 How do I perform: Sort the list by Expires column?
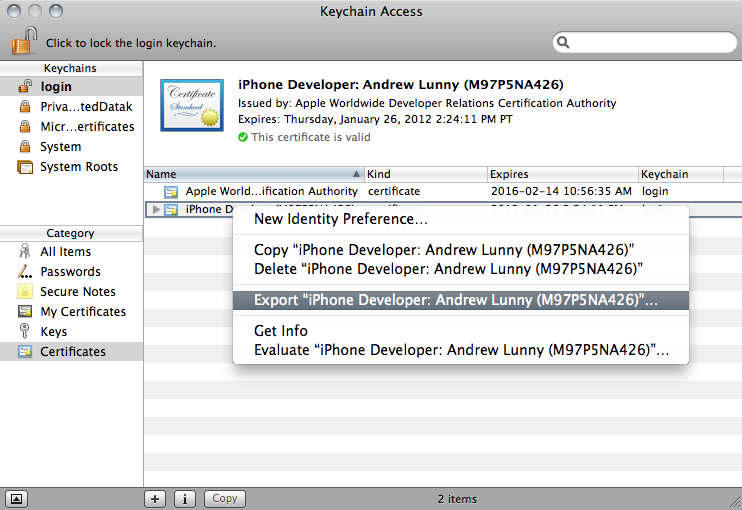tap(562, 174)
